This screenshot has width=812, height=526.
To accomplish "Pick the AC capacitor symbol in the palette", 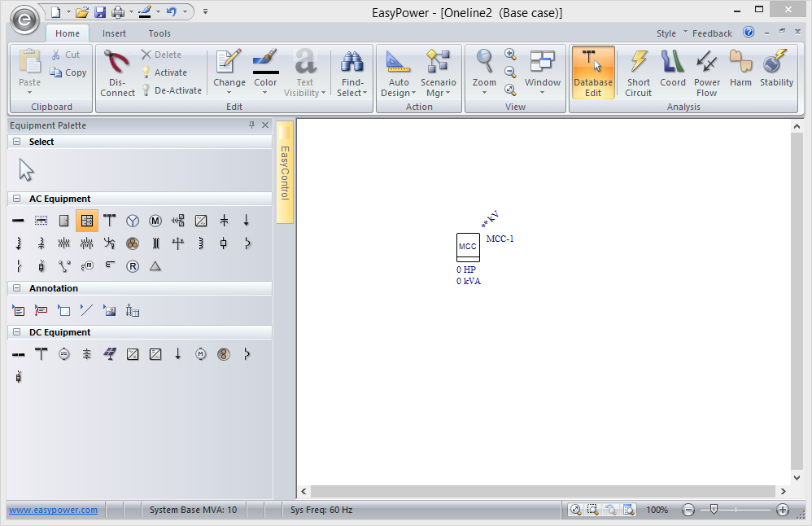I will click(x=224, y=221).
